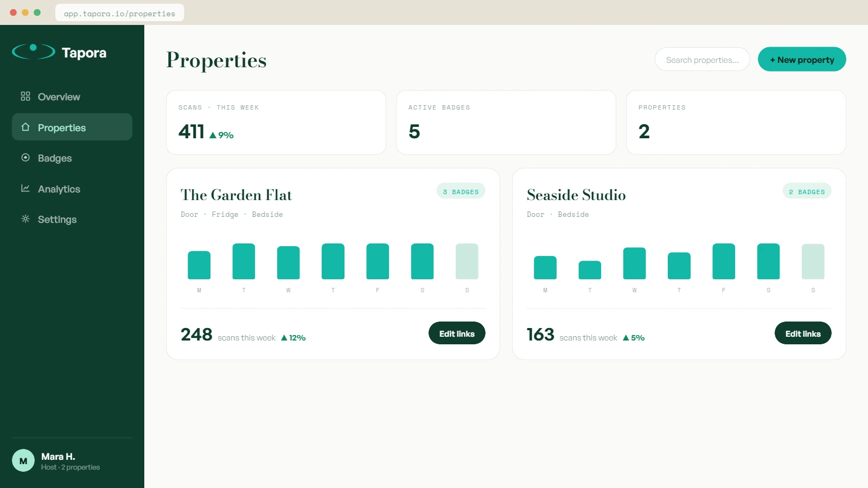The width and height of the screenshot is (868, 488).
Task: Click the '12%' increase indicator
Action: pos(293,338)
